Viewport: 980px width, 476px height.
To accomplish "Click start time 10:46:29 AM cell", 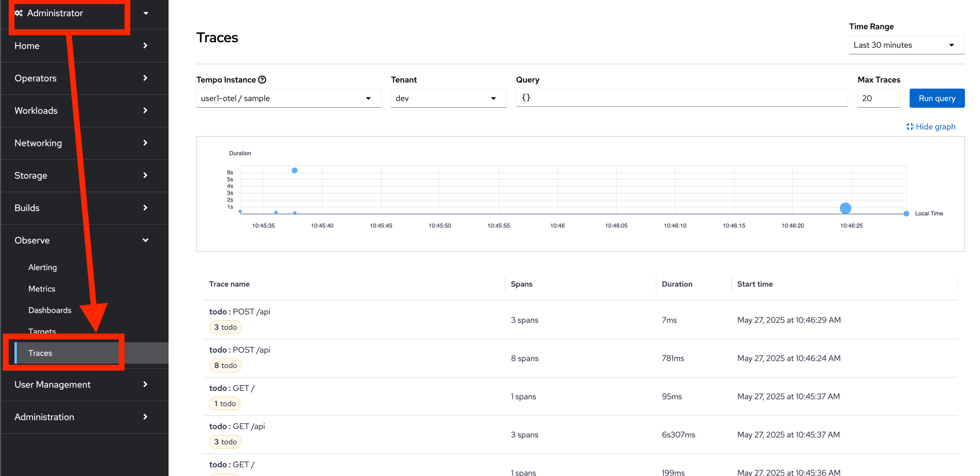I will pos(789,320).
